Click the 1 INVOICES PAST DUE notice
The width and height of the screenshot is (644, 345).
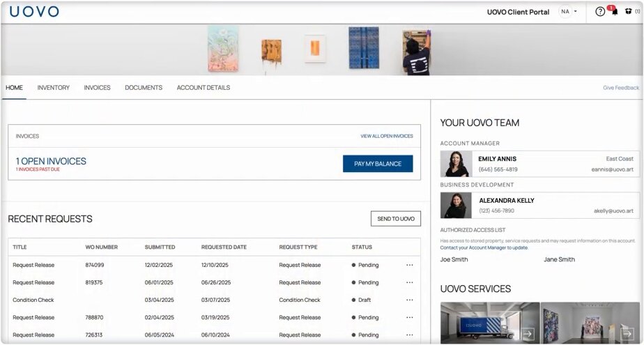(x=38, y=169)
